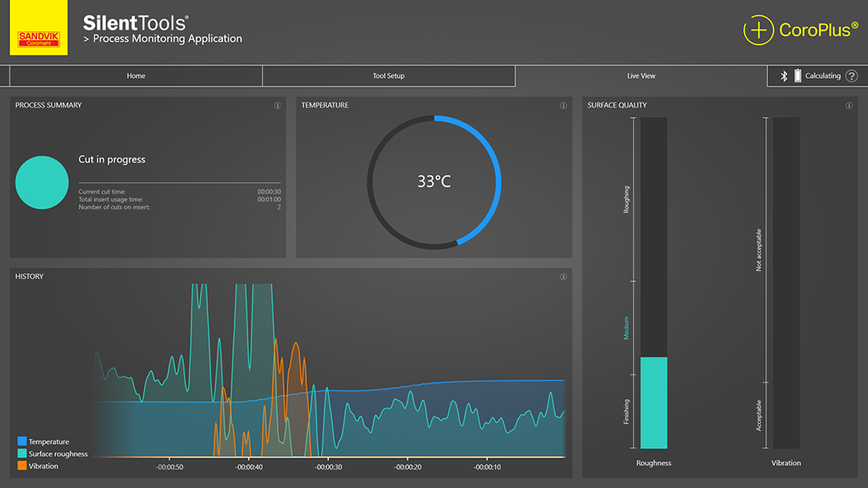Click the blue Temperature legend swatch
Viewport: 868px width, 488px height.
[x=22, y=441]
